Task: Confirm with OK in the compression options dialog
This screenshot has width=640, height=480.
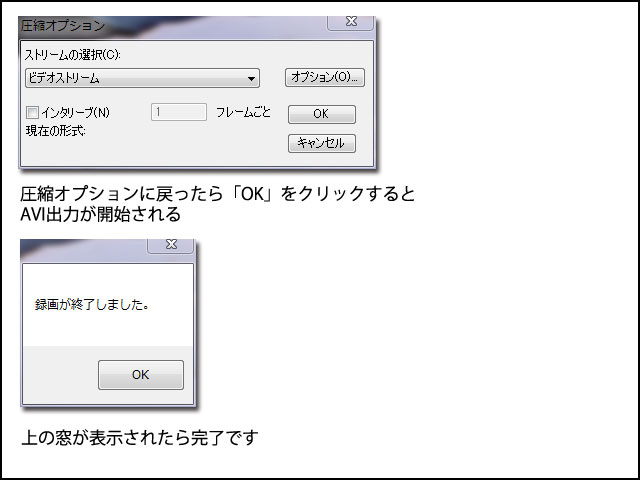Action: coord(322,114)
